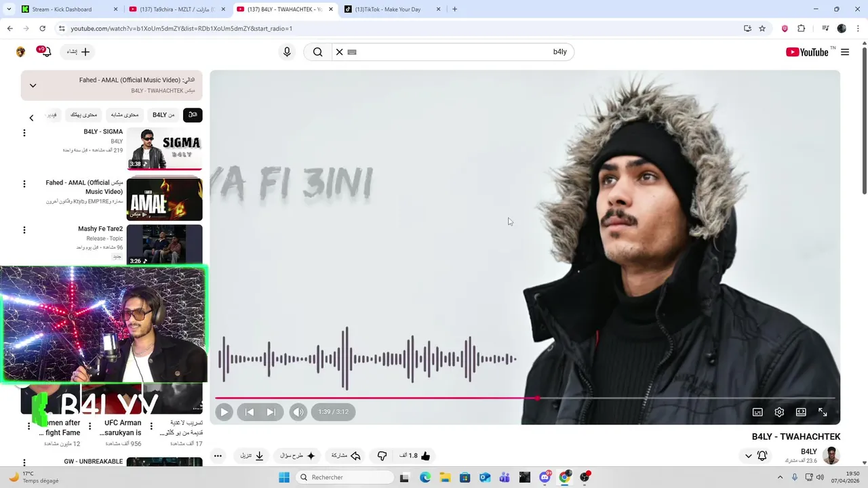Click inside the YouTube search field
868x488 pixels.
point(461,52)
